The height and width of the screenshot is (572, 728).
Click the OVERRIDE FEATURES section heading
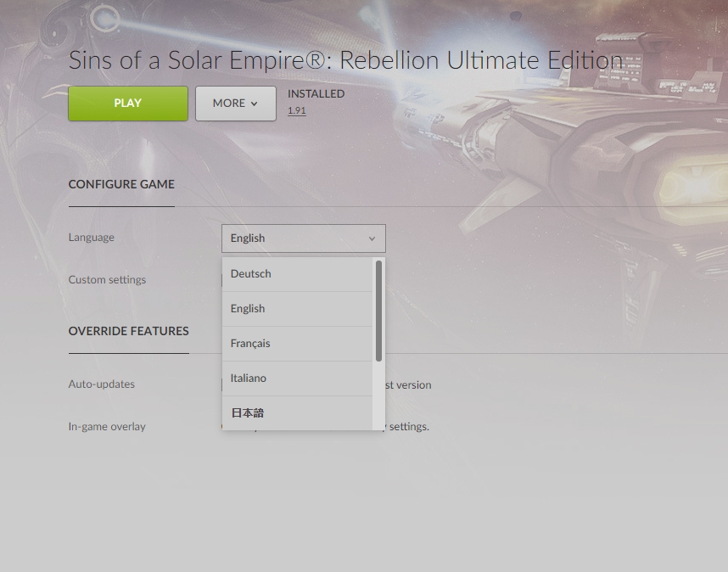[129, 331]
